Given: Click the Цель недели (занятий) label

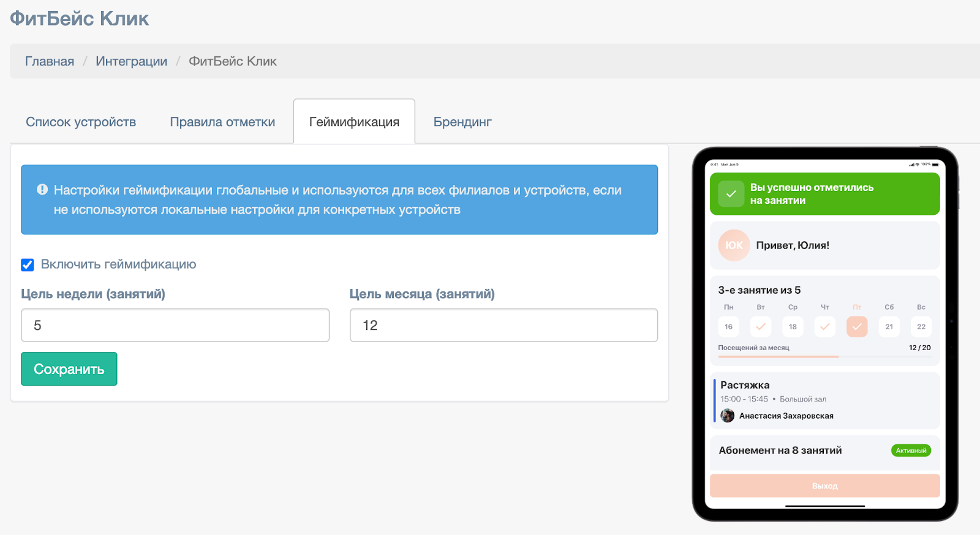Looking at the screenshot, I should click(93, 294).
